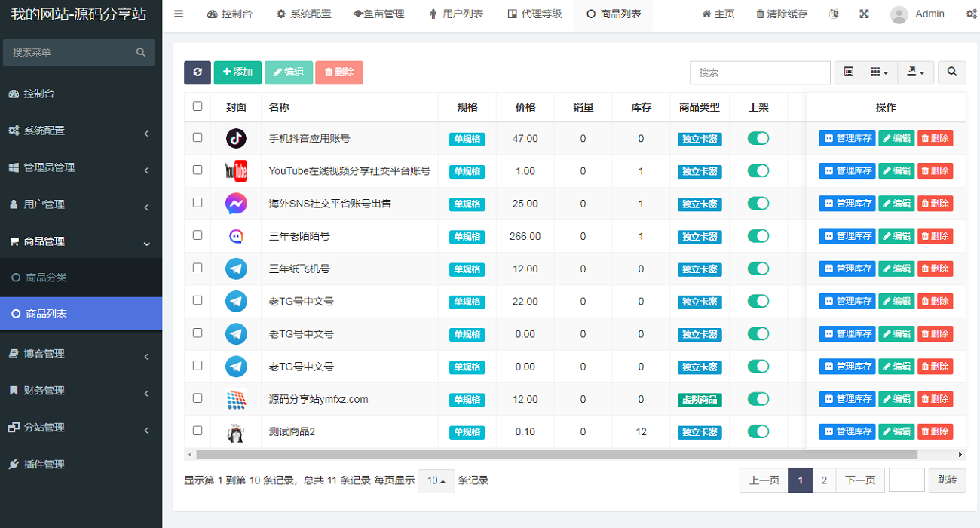Click the fullscreen icon in the top bar

click(864, 14)
